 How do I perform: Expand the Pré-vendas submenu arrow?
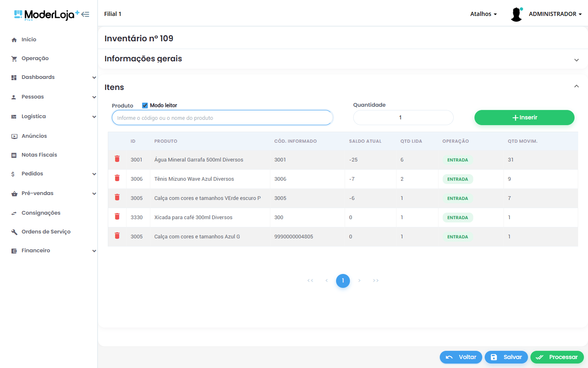(x=94, y=194)
